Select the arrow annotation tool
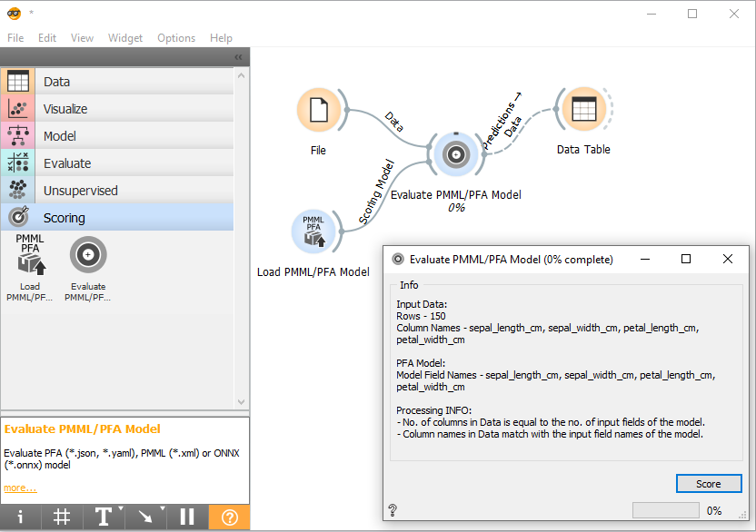Image resolution: width=756 pixels, height=532 pixels. pos(144,517)
